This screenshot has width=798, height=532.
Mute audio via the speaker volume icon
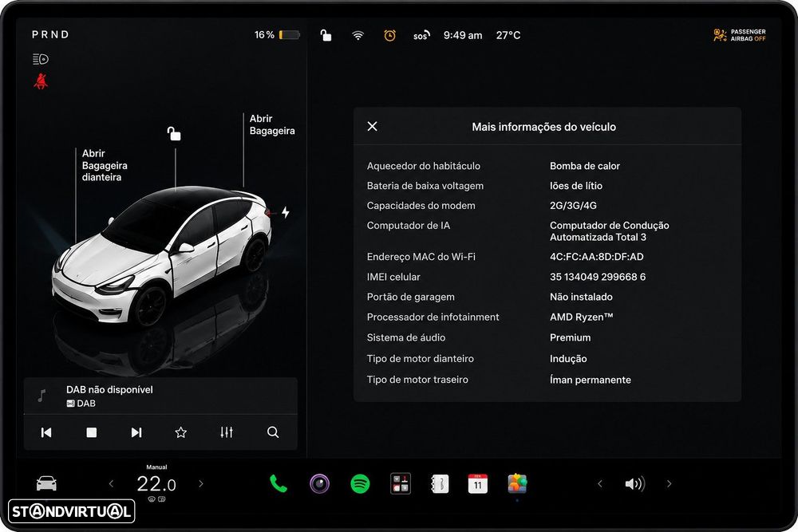coord(634,483)
